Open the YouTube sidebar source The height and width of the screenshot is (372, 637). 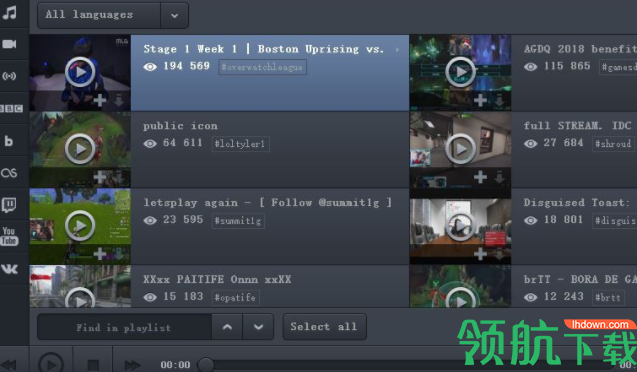[x=9, y=236]
